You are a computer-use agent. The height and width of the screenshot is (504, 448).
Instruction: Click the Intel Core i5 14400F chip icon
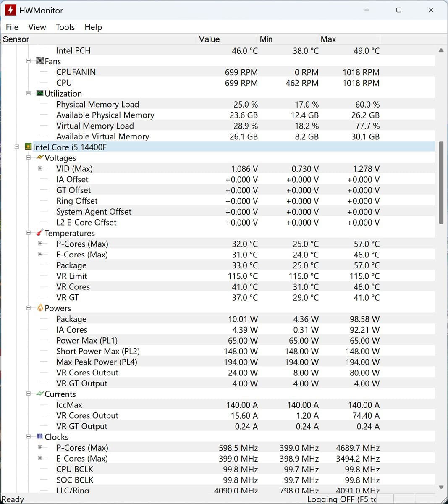point(28,147)
